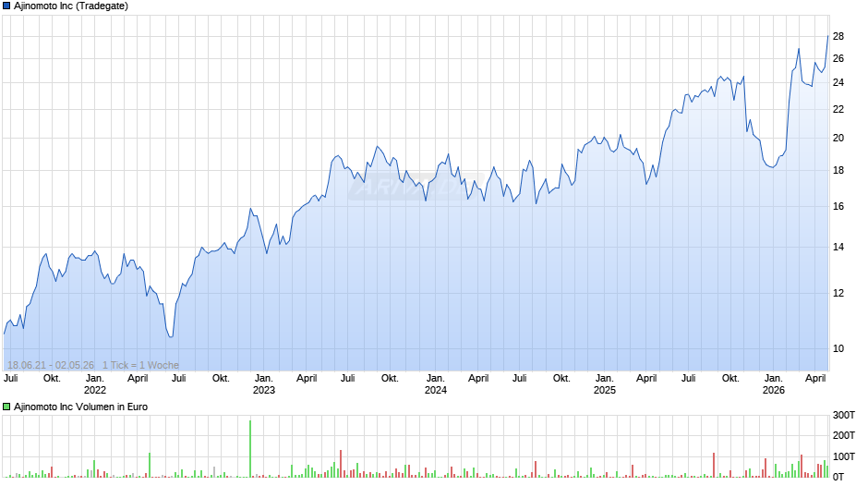Image resolution: width=868 pixels, height=486 pixels.
Task: Click the price axis label 14
Action: point(838,247)
